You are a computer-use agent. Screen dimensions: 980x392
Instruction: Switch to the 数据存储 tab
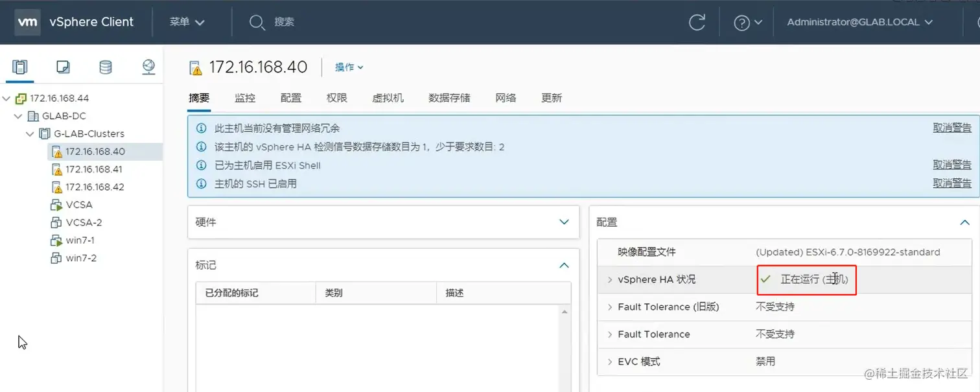point(449,98)
